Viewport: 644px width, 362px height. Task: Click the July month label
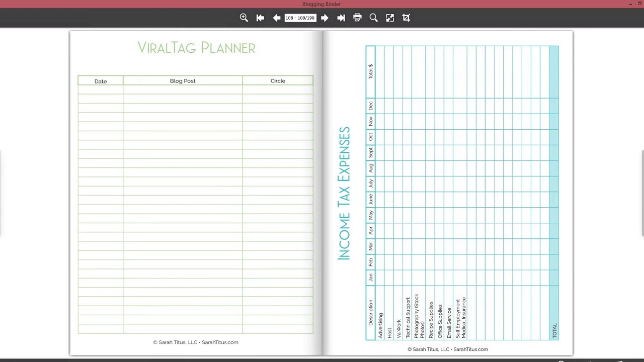370,184
